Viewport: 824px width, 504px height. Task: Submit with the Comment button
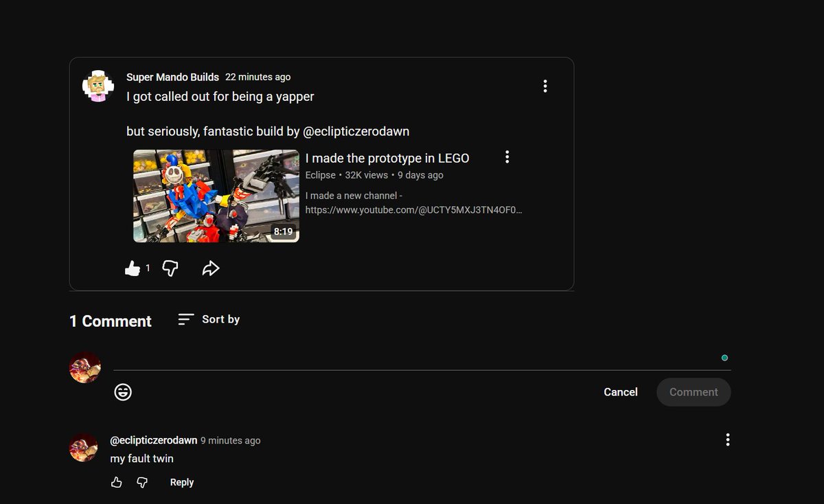(694, 392)
